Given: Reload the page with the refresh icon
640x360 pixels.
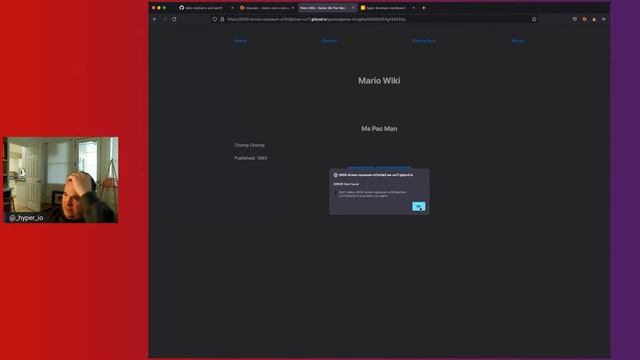Looking at the screenshot, I should click(x=174, y=19).
